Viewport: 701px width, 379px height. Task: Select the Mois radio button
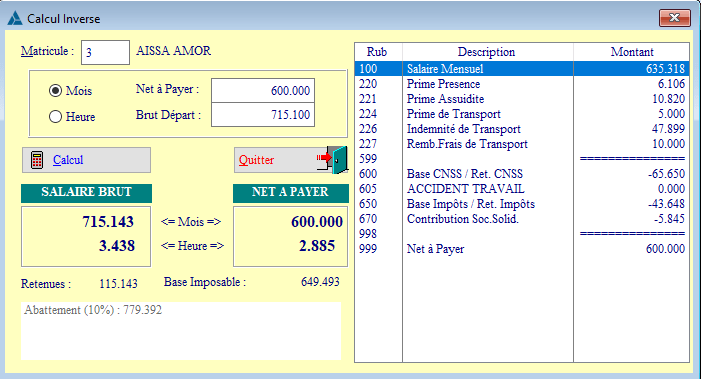[55, 91]
